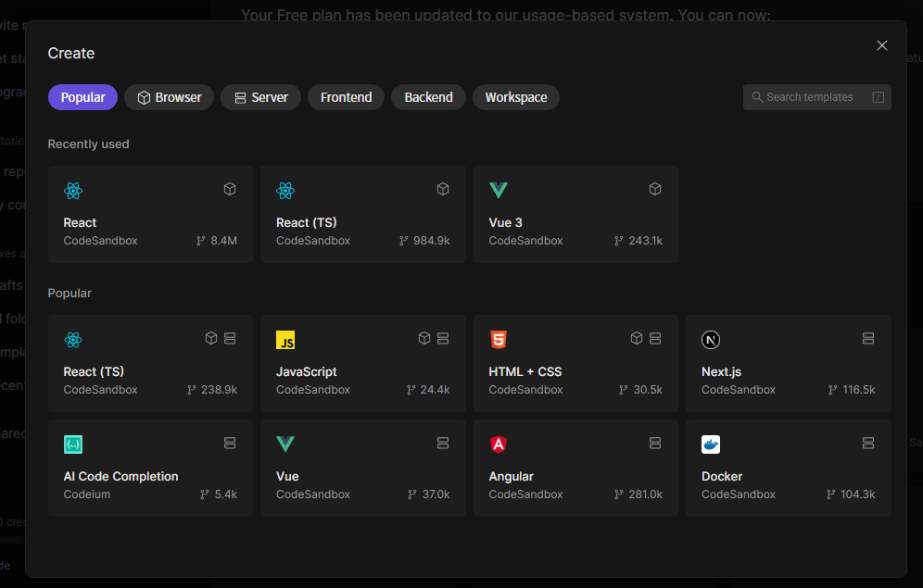Click the server icon on the Vue 37.0k card

[x=443, y=443]
